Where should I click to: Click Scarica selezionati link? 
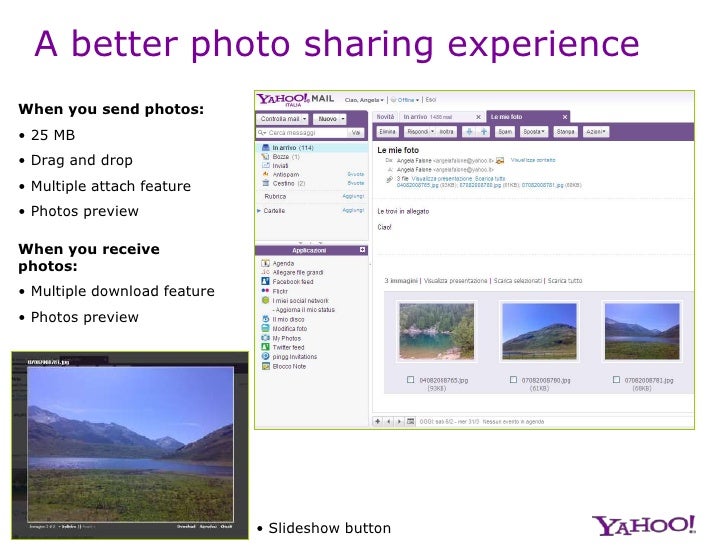tap(518, 281)
